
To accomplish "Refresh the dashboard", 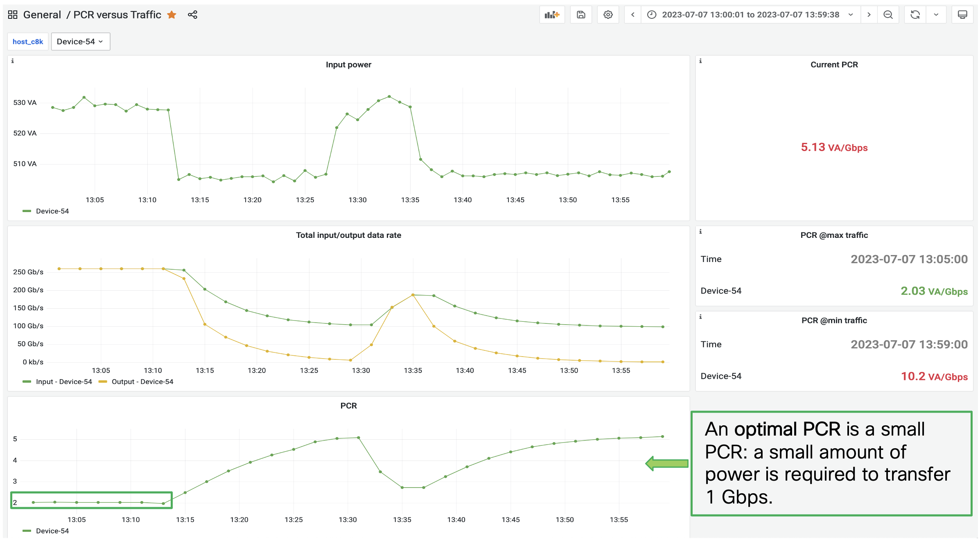I will coord(915,15).
